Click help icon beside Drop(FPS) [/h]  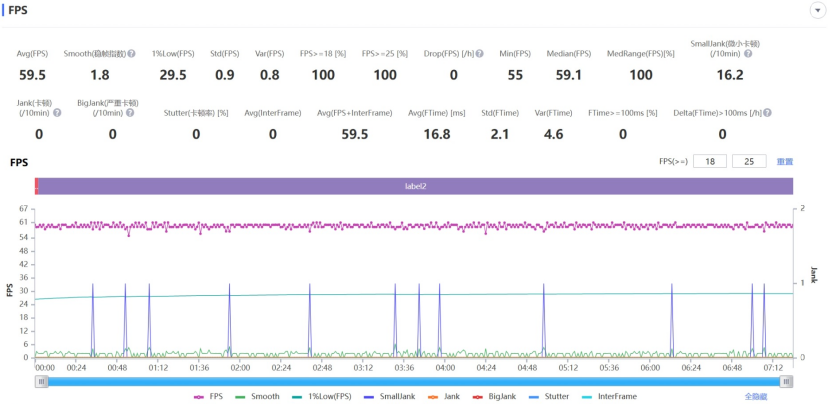(480, 54)
